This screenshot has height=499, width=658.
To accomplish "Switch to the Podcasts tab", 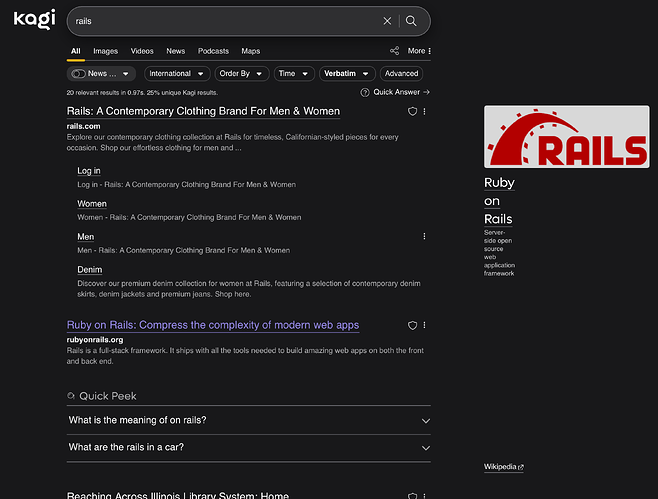I will tap(213, 51).
